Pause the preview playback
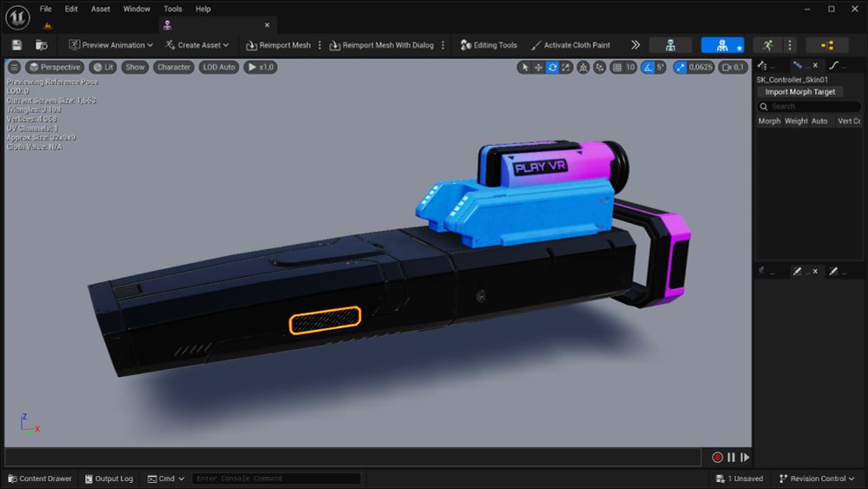Screen dimensions: 868x489 click(x=731, y=458)
